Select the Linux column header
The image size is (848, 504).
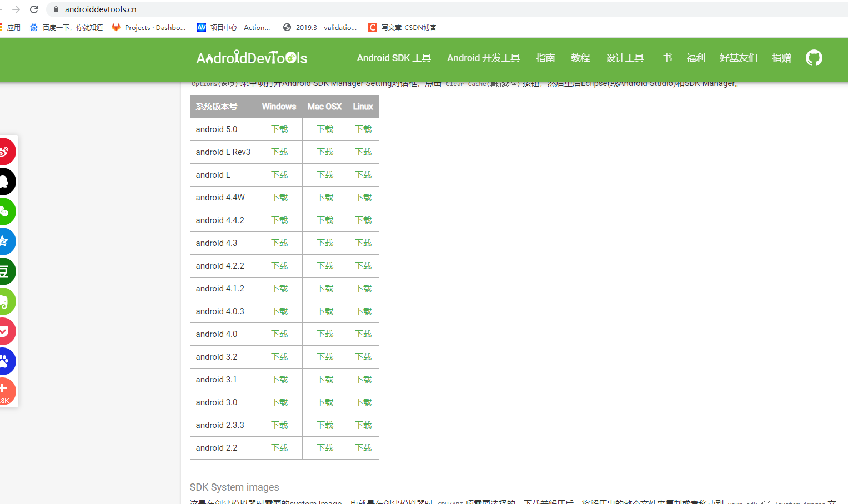pos(363,107)
